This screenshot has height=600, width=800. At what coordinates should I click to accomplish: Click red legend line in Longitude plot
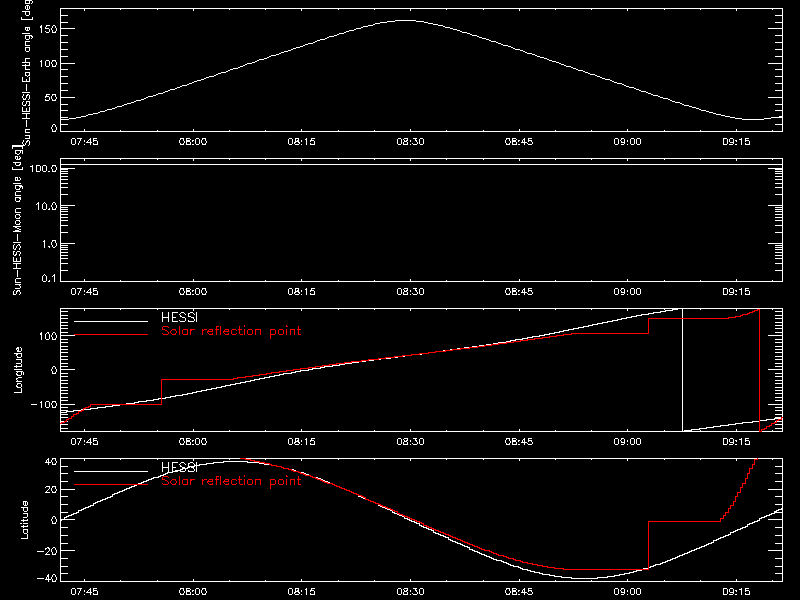(111, 335)
